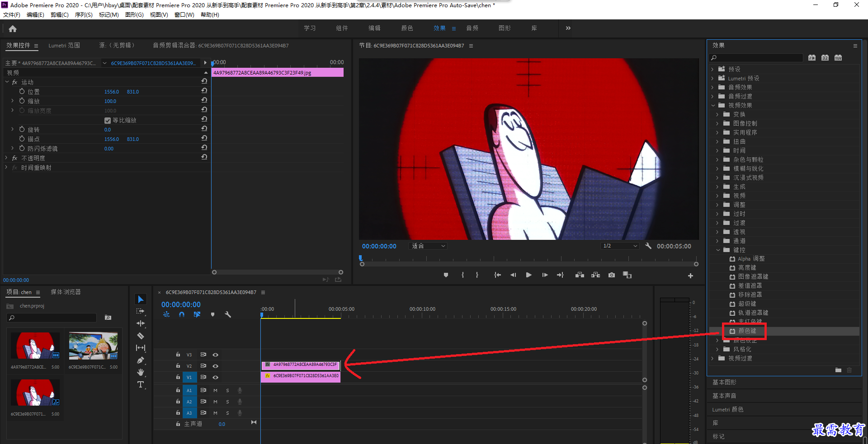Select the Ripple Edit tool

point(141,323)
